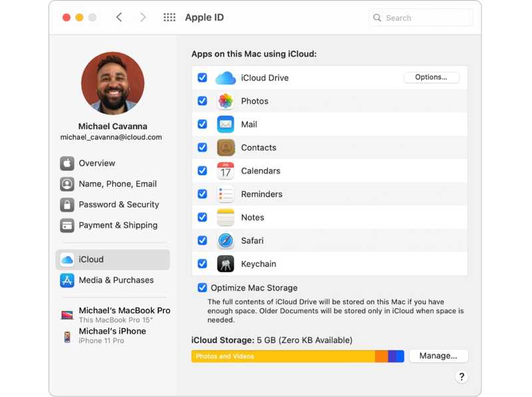Viewport: 532px width, 397px height.
Task: Click the Apple logo icon beside Overview
Action: [67, 164]
